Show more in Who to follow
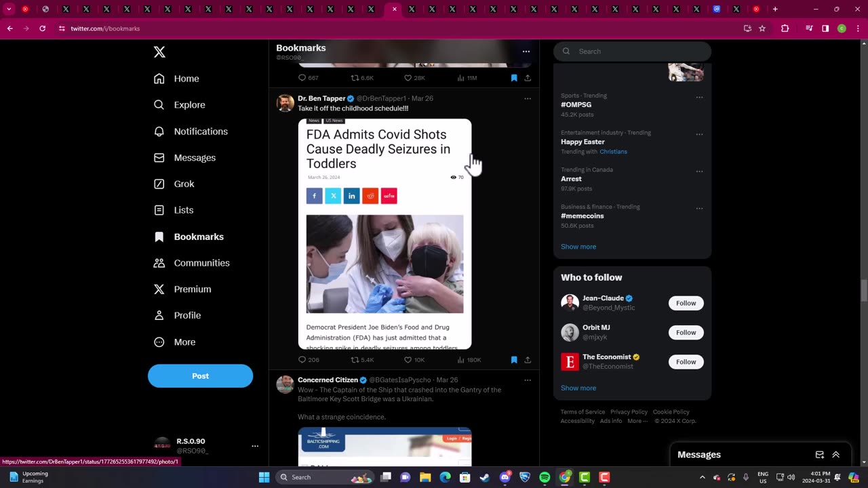 tap(578, 388)
